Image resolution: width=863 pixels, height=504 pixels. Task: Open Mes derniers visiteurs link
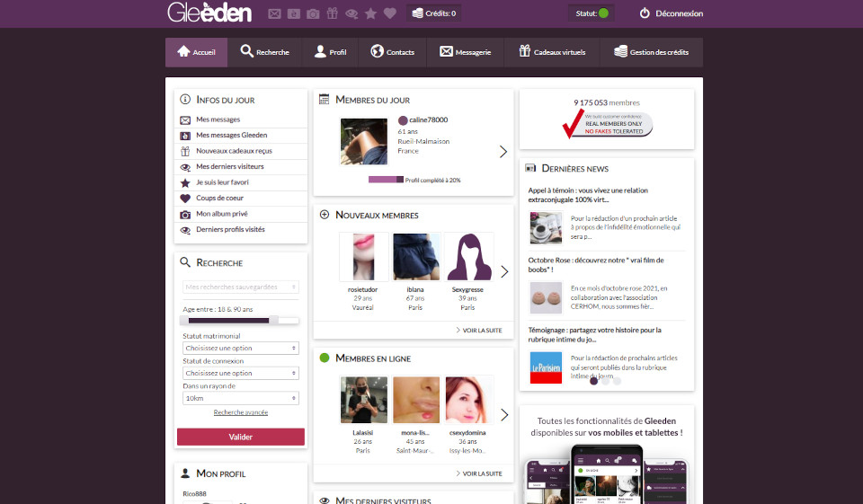230,166
